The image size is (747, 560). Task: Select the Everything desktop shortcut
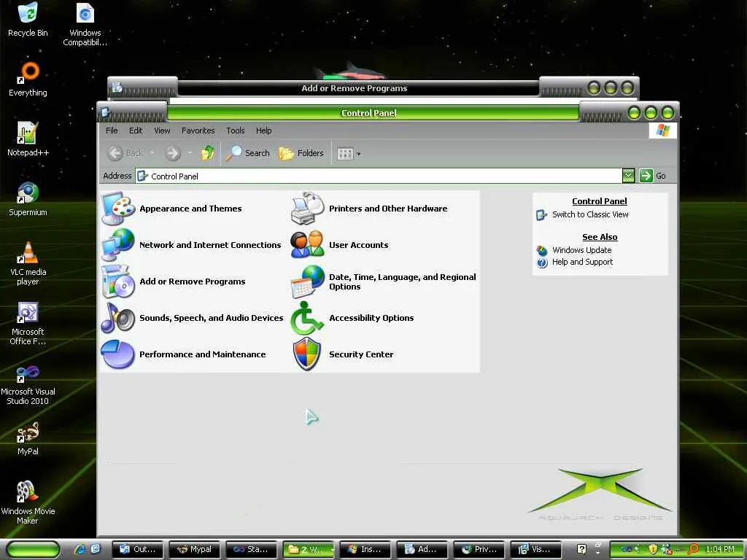pos(28,79)
